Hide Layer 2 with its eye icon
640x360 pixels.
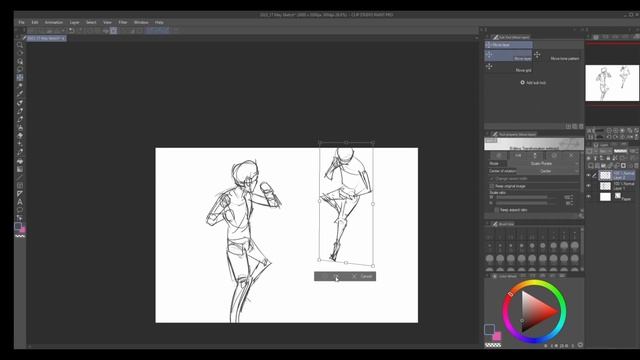[x=589, y=176]
